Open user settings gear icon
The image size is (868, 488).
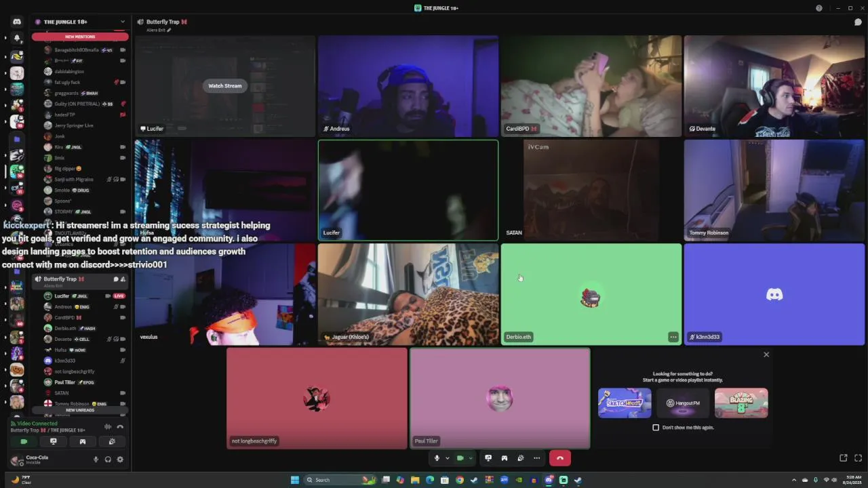coord(120,460)
